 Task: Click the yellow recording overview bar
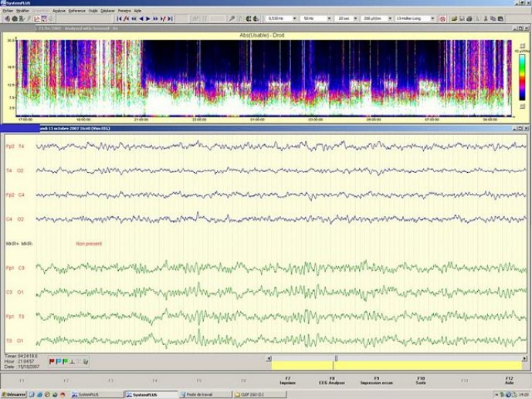[397, 366]
